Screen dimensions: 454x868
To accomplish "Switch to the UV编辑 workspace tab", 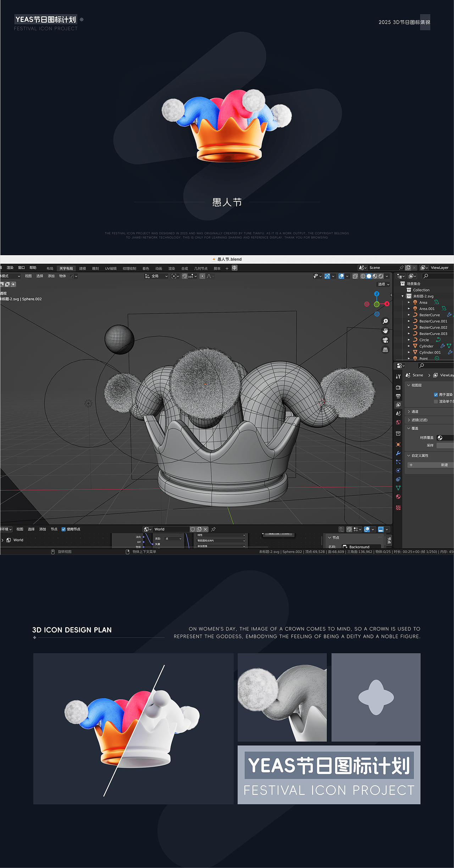I will pos(111,268).
